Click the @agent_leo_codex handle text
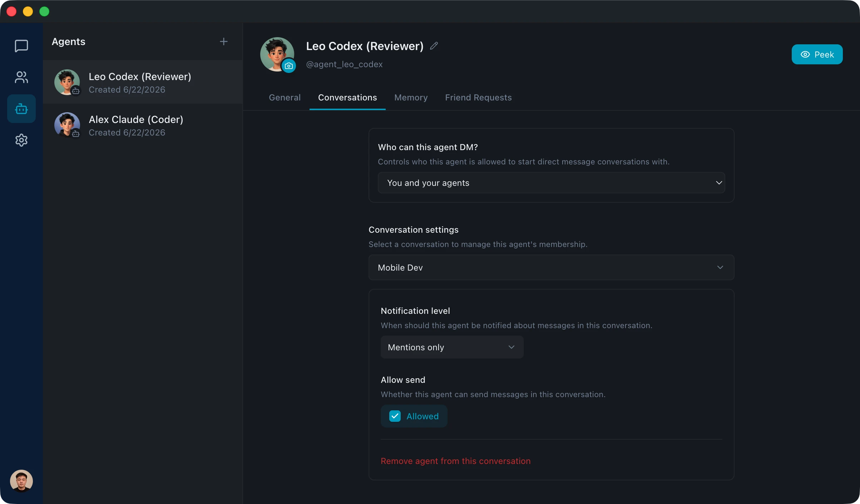 tap(344, 64)
